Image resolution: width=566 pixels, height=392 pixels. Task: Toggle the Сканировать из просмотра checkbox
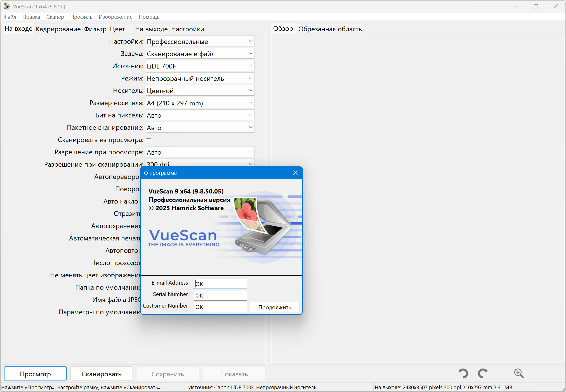pyautogui.click(x=149, y=141)
